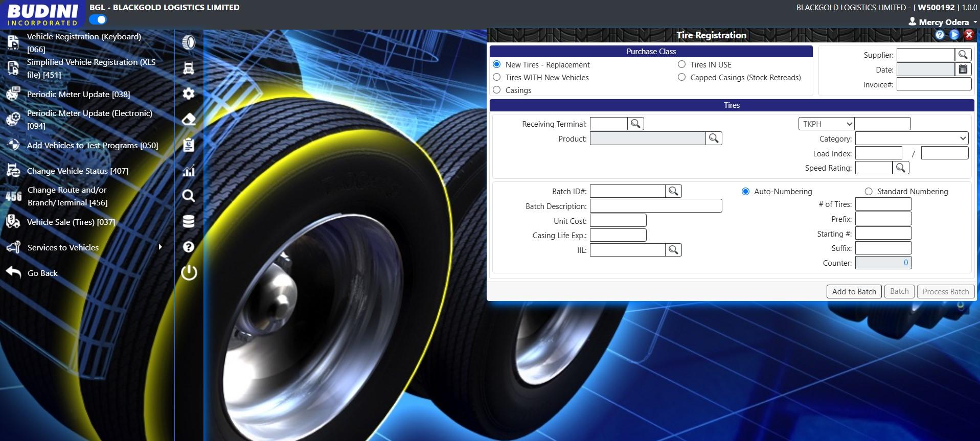Select the Casings radio option
The height and width of the screenshot is (441, 980).
pyautogui.click(x=496, y=90)
